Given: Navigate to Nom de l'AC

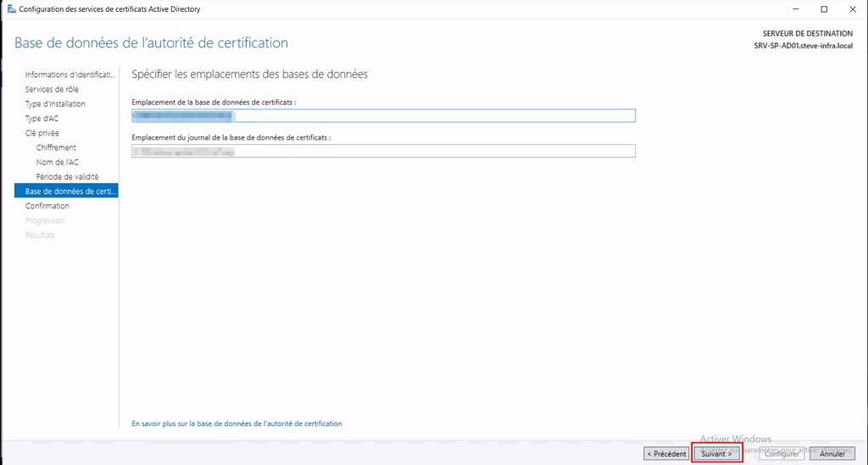Looking at the screenshot, I should click(58, 162).
